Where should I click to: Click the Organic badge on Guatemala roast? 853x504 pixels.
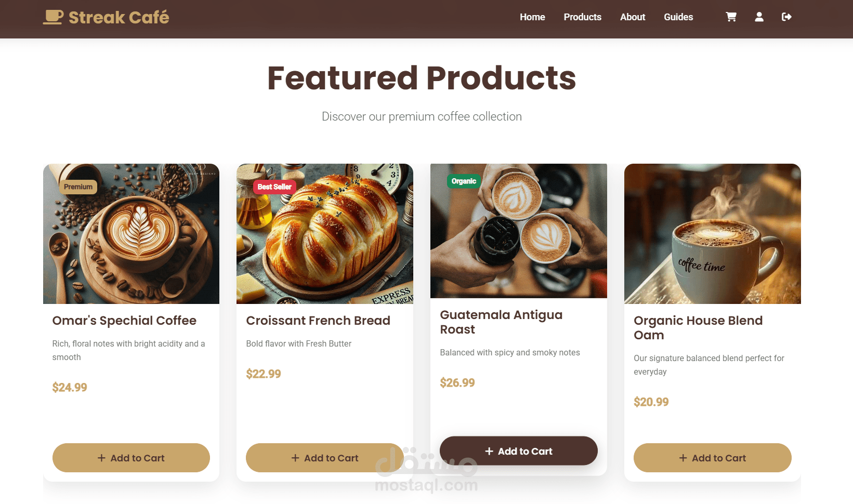[x=464, y=181]
